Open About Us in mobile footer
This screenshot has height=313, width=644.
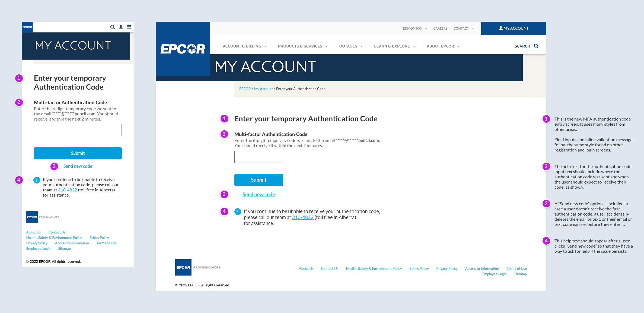point(33,232)
